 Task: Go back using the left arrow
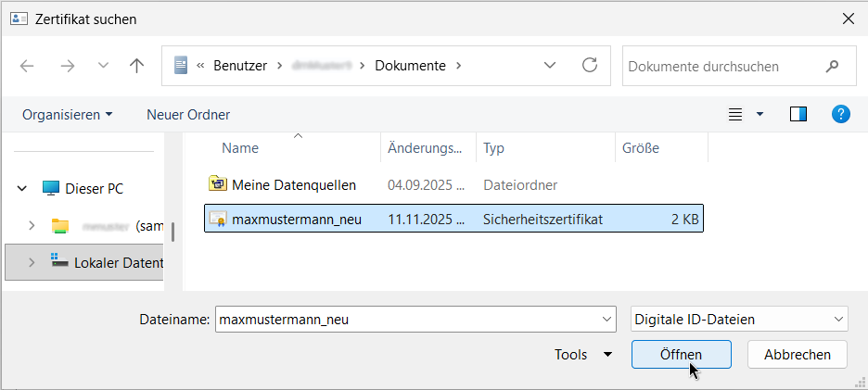(27, 67)
